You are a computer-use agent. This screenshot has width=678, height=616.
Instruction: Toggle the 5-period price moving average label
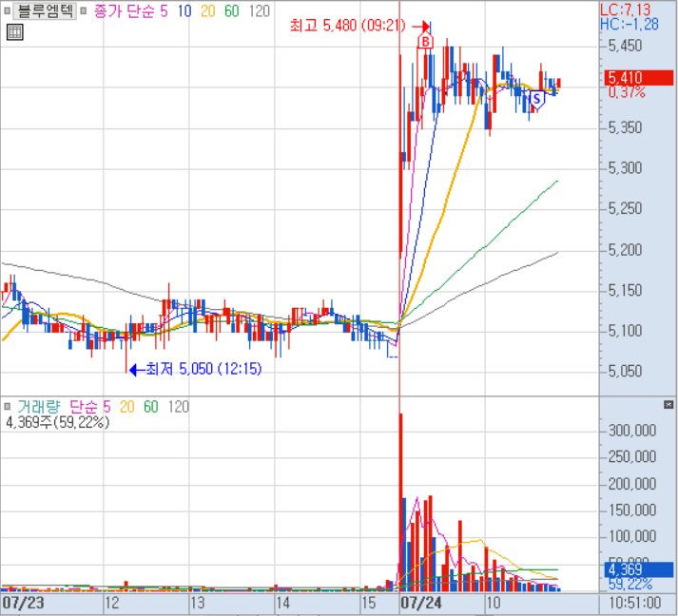pos(163,10)
